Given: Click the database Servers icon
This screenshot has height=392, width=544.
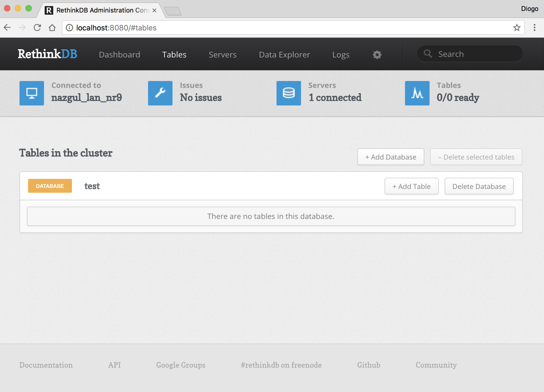Looking at the screenshot, I should coord(289,93).
